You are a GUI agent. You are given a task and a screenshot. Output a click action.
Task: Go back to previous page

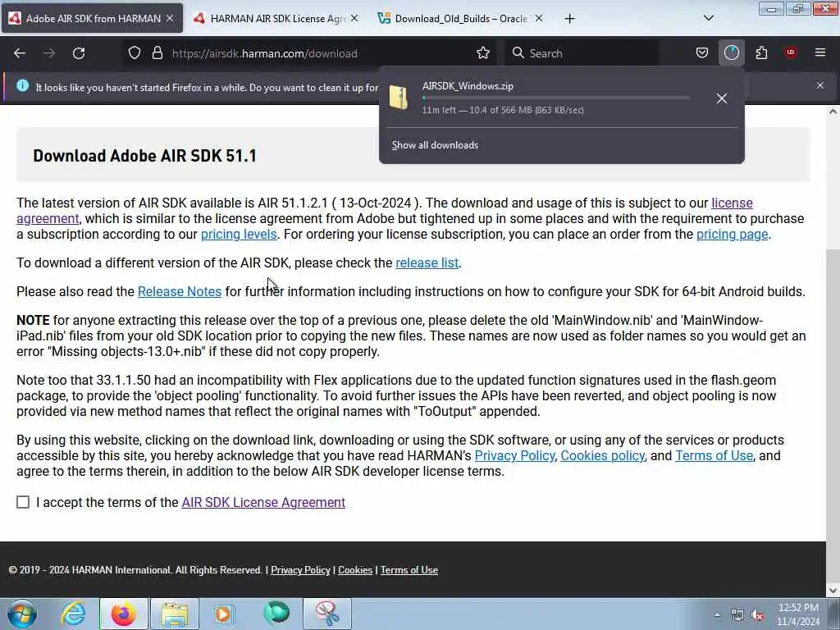20,53
